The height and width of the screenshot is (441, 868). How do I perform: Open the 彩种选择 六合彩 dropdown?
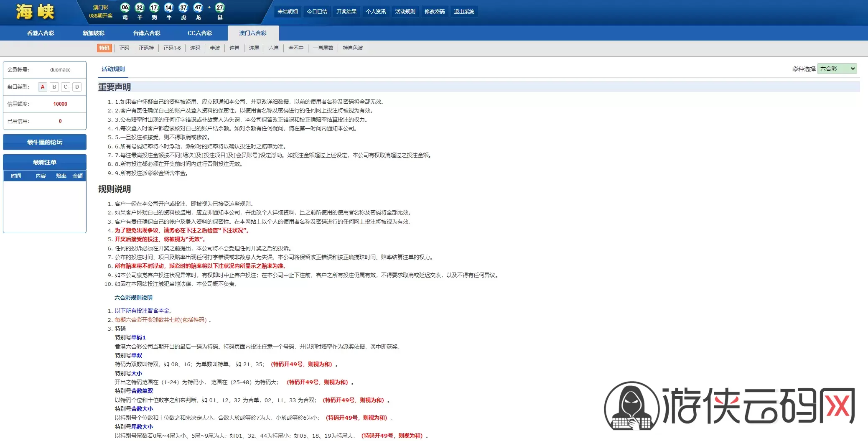(837, 69)
